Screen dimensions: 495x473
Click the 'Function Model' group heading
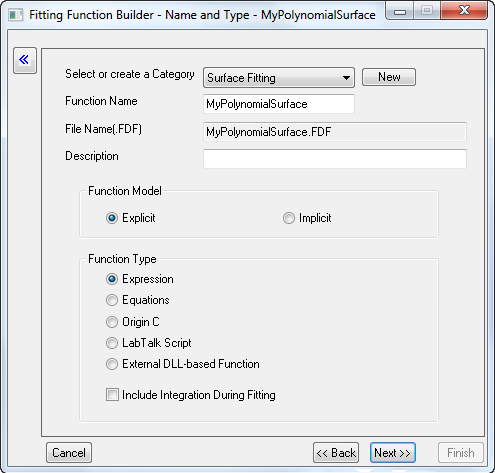[x=125, y=191]
